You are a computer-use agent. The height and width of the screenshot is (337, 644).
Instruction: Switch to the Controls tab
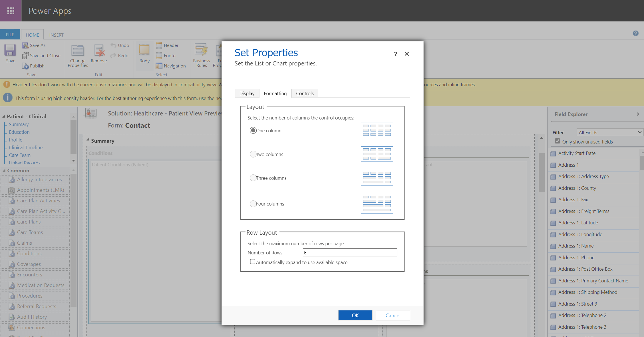click(x=305, y=93)
